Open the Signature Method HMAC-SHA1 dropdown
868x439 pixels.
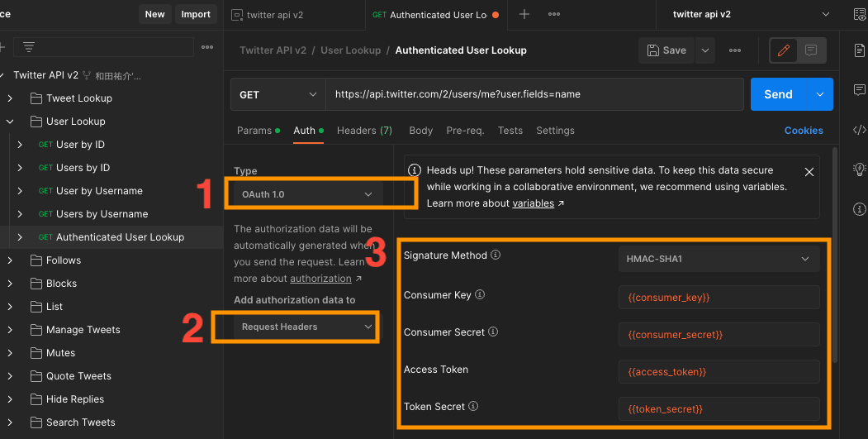point(719,259)
